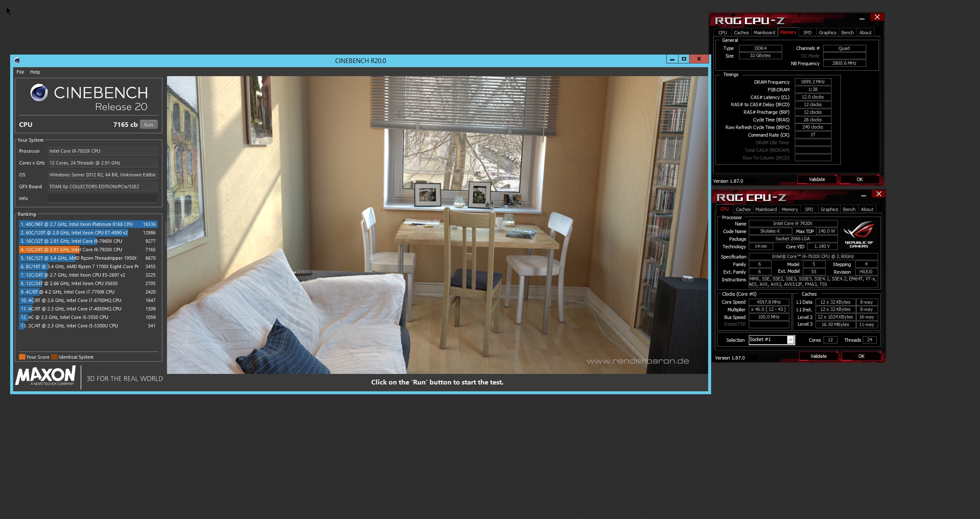The width and height of the screenshot is (980, 519).
Task: Click the orange Your Score legend swatch
Action: (22, 357)
